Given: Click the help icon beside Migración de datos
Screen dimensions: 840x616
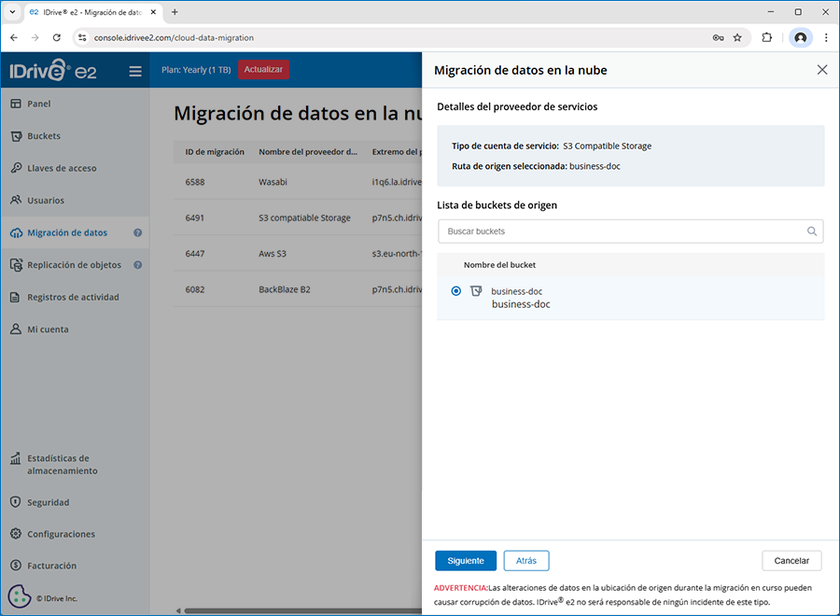Looking at the screenshot, I should (x=138, y=233).
